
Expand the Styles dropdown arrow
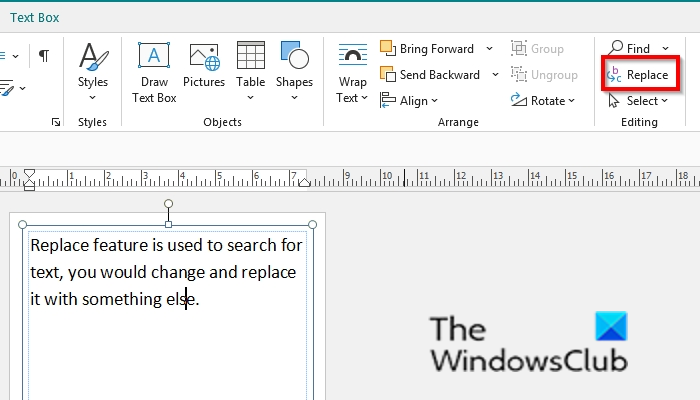[92, 98]
